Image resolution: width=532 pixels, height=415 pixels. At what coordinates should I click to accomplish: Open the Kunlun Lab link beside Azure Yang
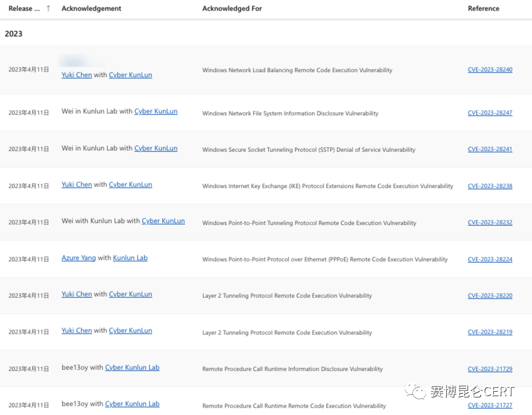point(130,258)
